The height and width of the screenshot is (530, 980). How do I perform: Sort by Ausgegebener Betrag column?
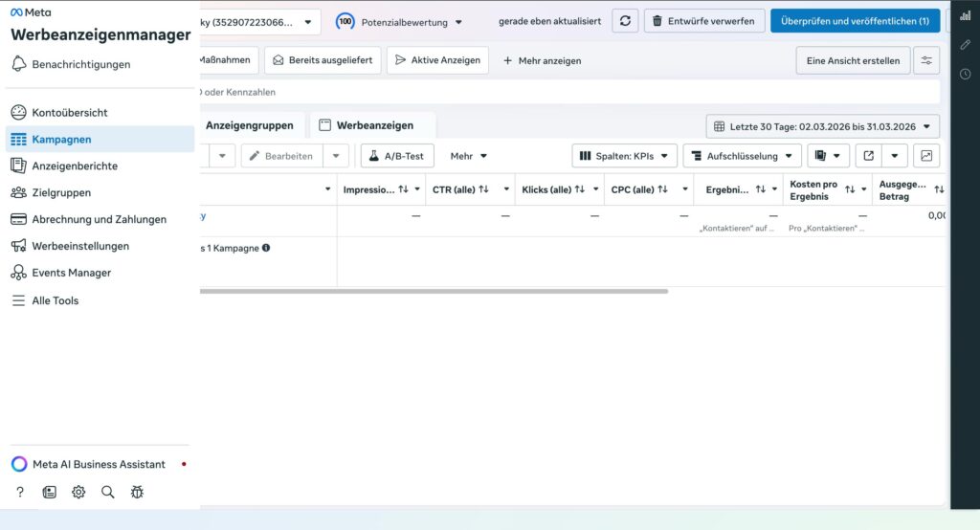(939, 189)
